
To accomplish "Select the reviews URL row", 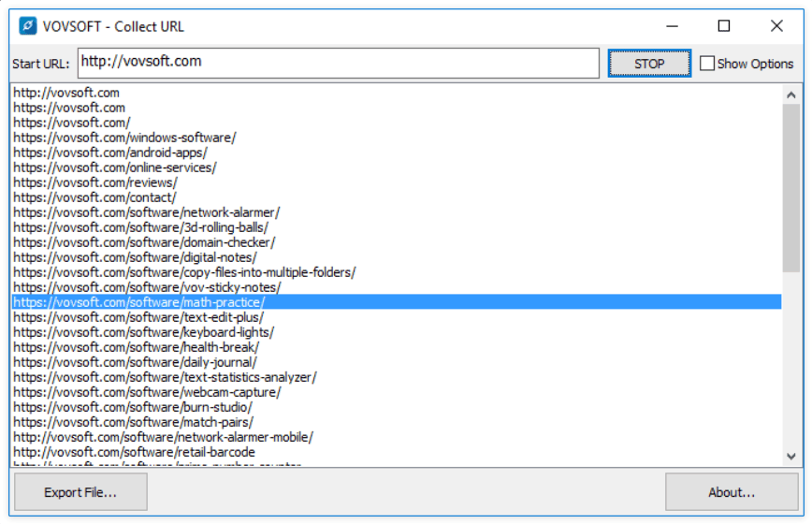I will [397, 182].
